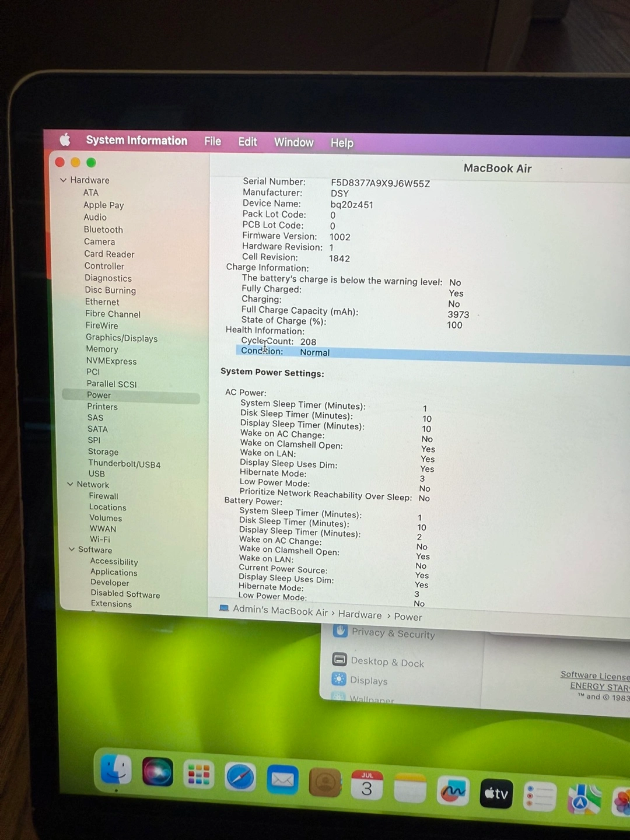Select Memory in the sidebar

click(x=102, y=349)
